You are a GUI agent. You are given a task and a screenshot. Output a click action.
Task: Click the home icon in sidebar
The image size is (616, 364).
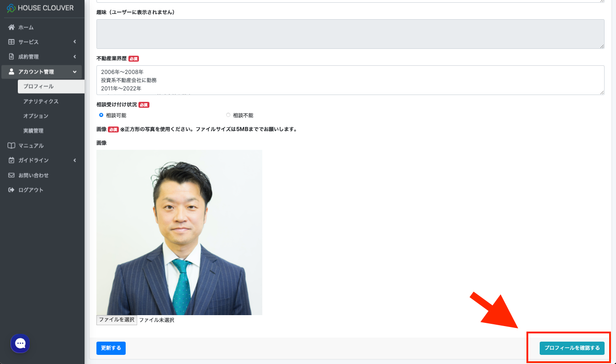coord(12,27)
